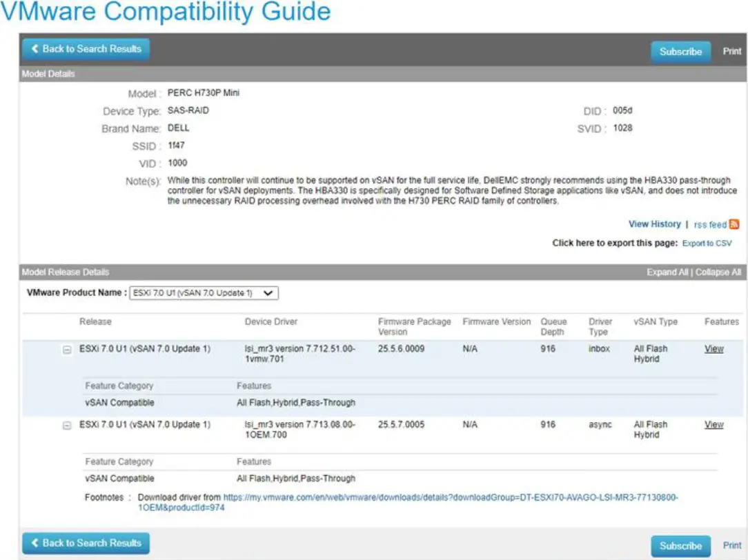Click the top Back to Search Results button
The image size is (748, 560).
[x=86, y=49]
